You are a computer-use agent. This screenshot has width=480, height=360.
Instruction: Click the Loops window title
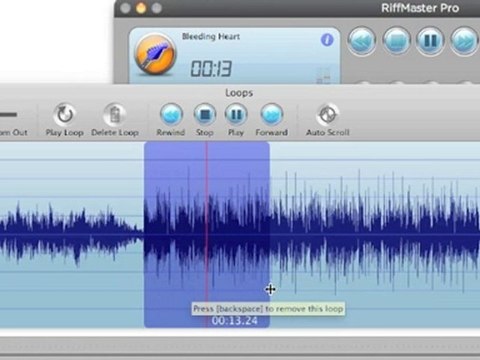pyautogui.click(x=239, y=93)
